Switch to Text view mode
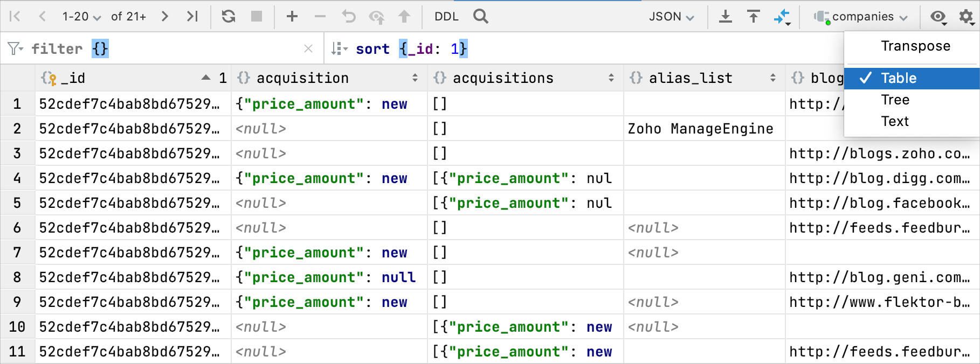This screenshot has width=980, height=364. click(x=895, y=121)
